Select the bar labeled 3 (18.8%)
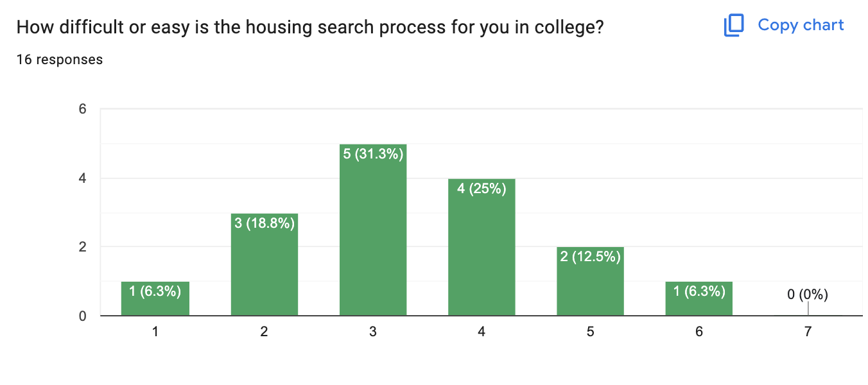This screenshot has width=868, height=385. pos(264,264)
